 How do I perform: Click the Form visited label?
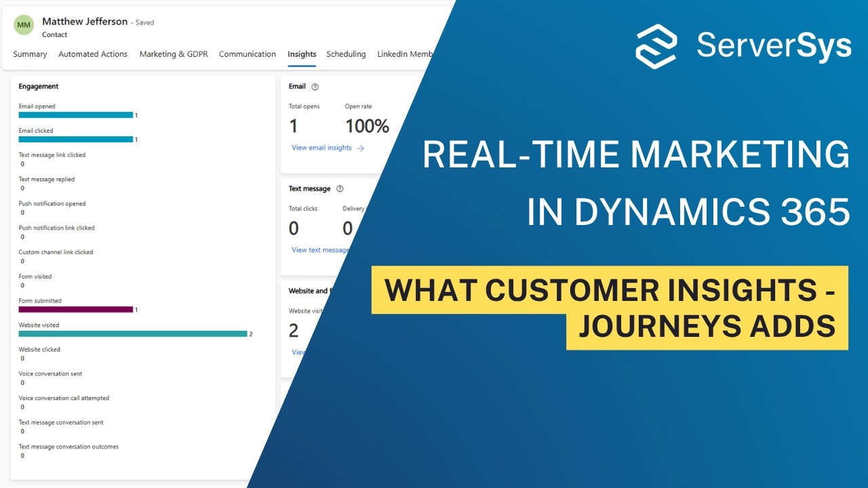coord(35,277)
